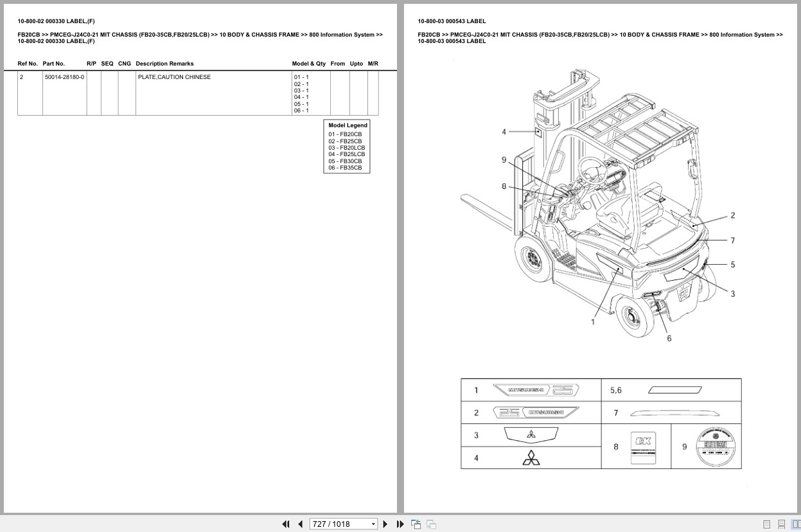Click legend entry 01 - FB20CB
Screen dimensions: 801x532
[x=345, y=134]
